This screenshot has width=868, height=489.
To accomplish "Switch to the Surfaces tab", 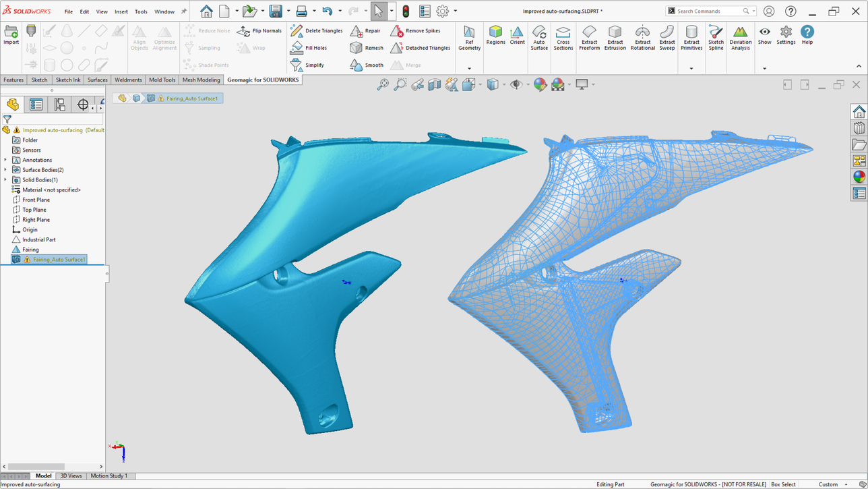I will [97, 80].
